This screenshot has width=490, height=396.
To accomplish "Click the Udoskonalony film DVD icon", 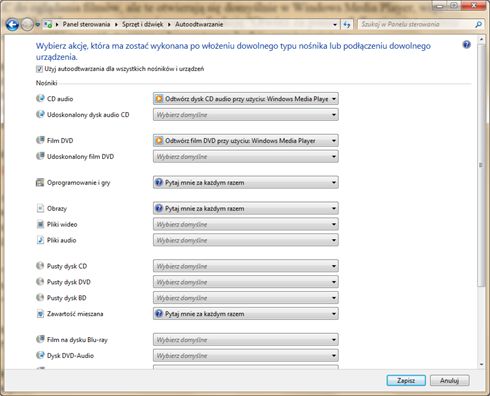I will [40, 156].
